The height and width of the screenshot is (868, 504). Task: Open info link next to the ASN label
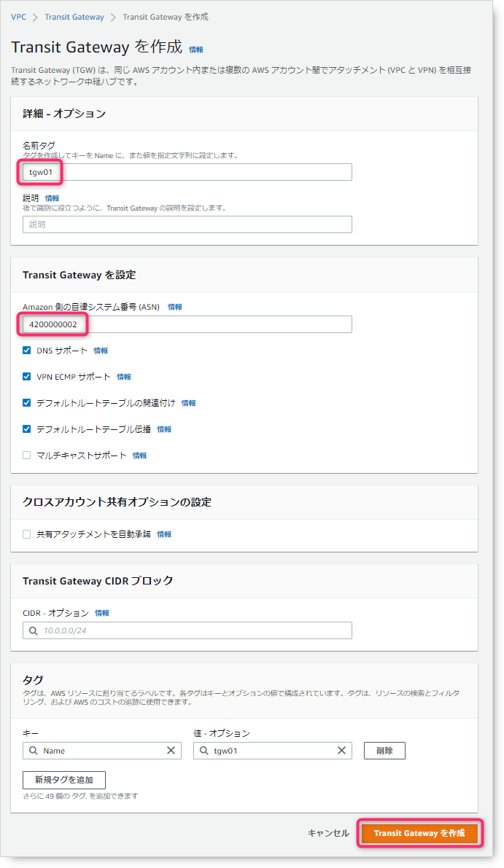(175, 308)
